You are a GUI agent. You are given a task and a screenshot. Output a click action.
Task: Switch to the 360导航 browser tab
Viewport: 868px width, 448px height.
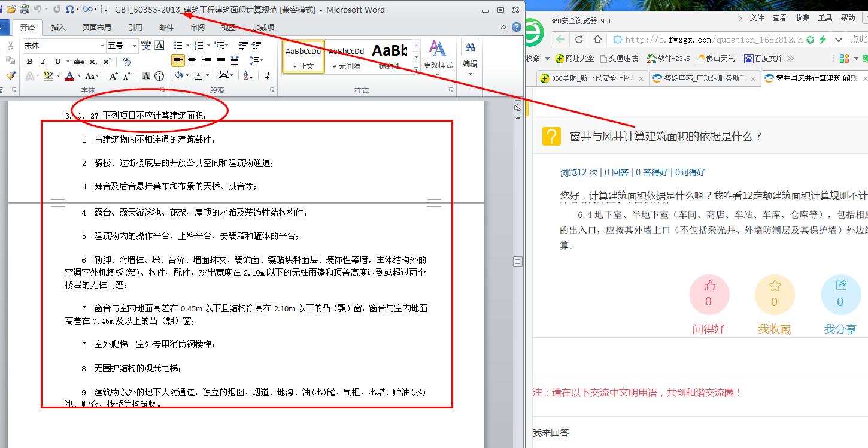(592, 78)
